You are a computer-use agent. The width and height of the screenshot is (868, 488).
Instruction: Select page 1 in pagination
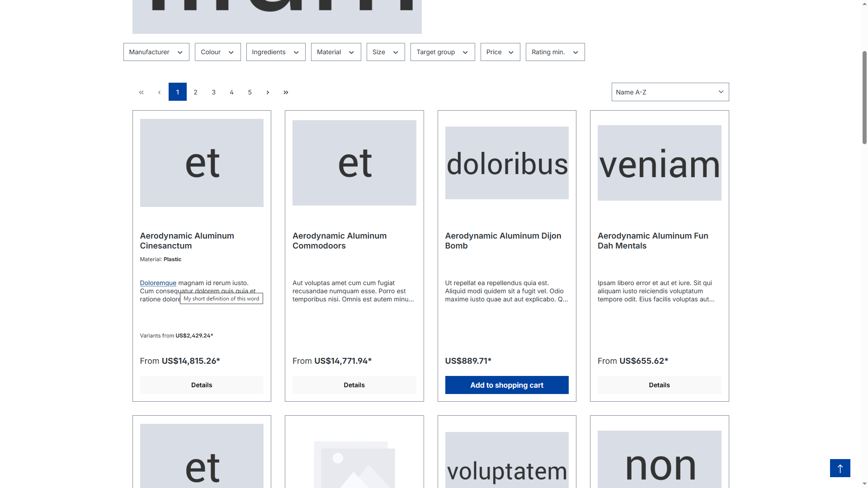178,92
